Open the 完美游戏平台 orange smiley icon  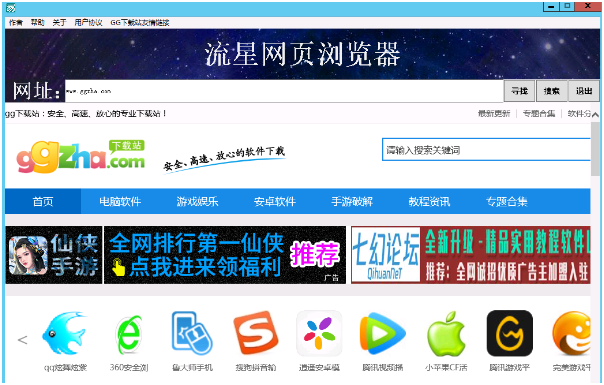point(571,333)
